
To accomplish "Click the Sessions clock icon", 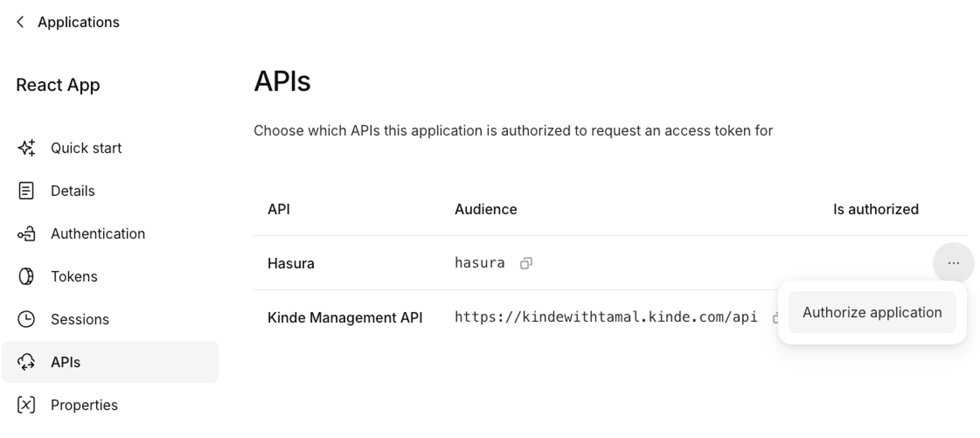I will coord(26,319).
